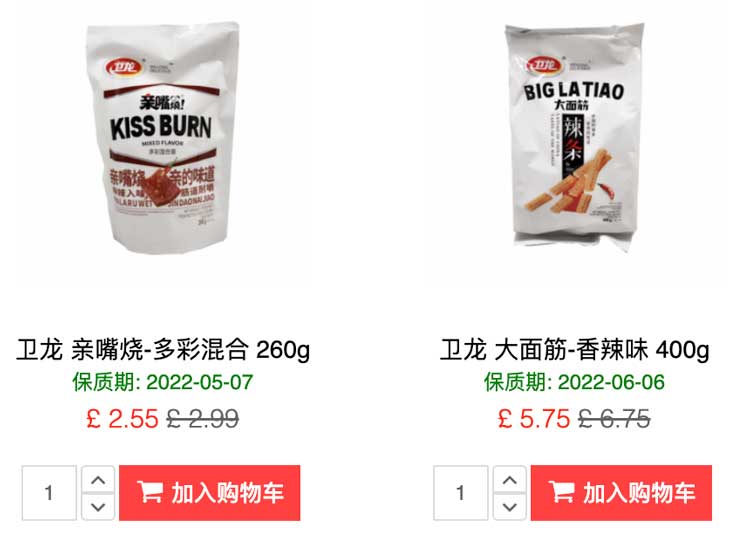This screenshot has width=750, height=537.
Task: Click the crossed-out price £ 6.75
Action: [614, 419]
